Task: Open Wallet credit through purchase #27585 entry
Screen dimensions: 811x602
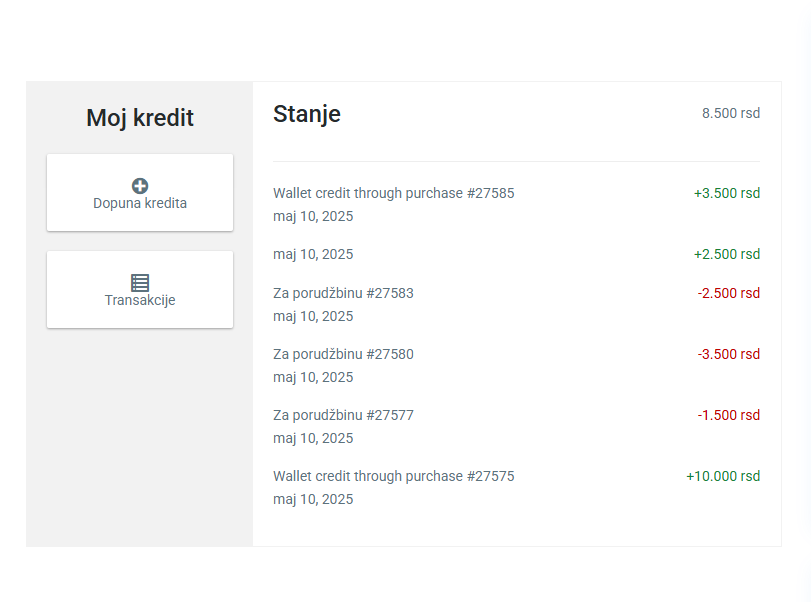Action: click(x=393, y=193)
